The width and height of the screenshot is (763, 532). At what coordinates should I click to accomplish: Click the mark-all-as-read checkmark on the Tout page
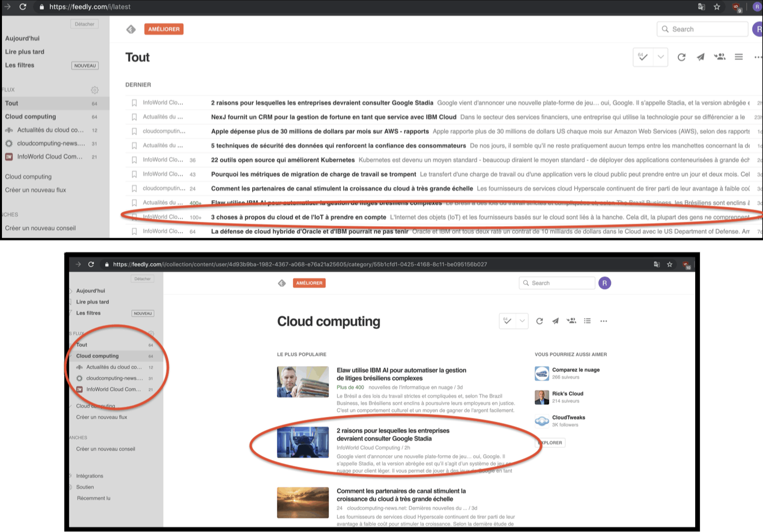point(643,57)
